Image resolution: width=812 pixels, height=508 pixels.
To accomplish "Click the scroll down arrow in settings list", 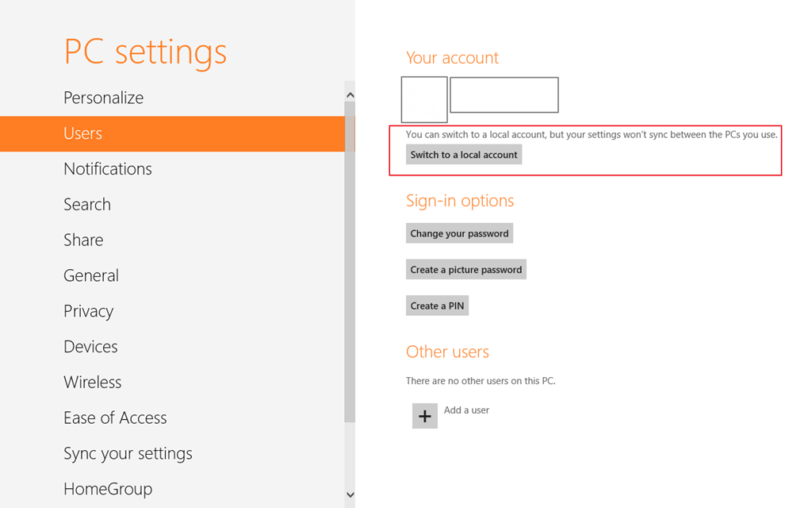I will (x=350, y=495).
